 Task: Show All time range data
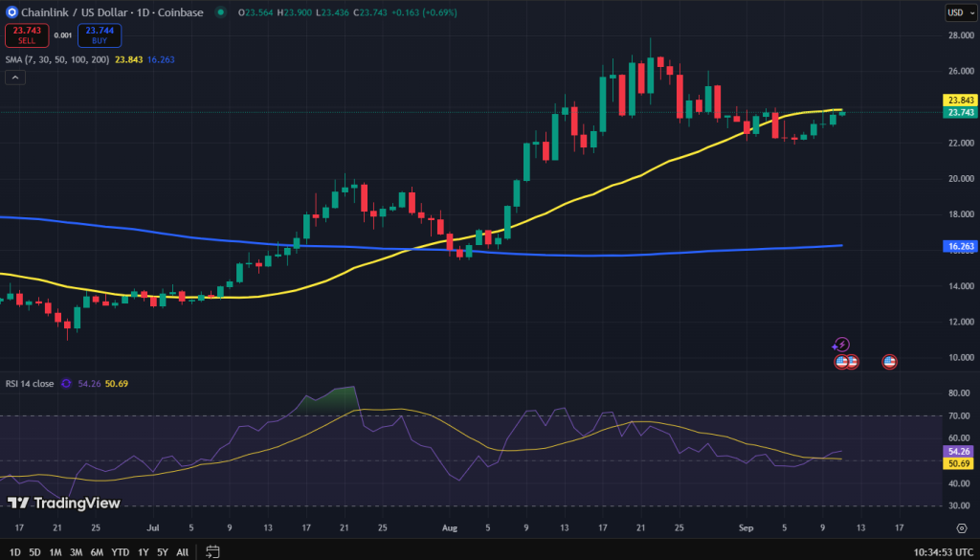coord(183,551)
